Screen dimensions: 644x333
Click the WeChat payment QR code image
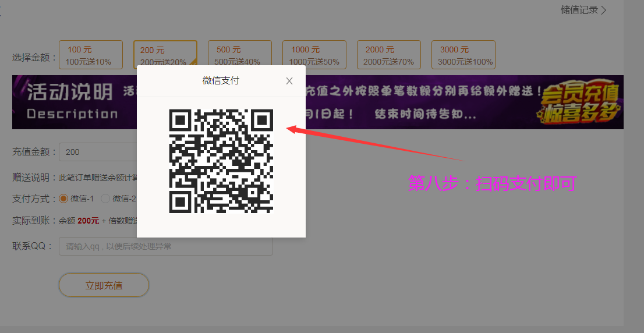[x=221, y=161]
